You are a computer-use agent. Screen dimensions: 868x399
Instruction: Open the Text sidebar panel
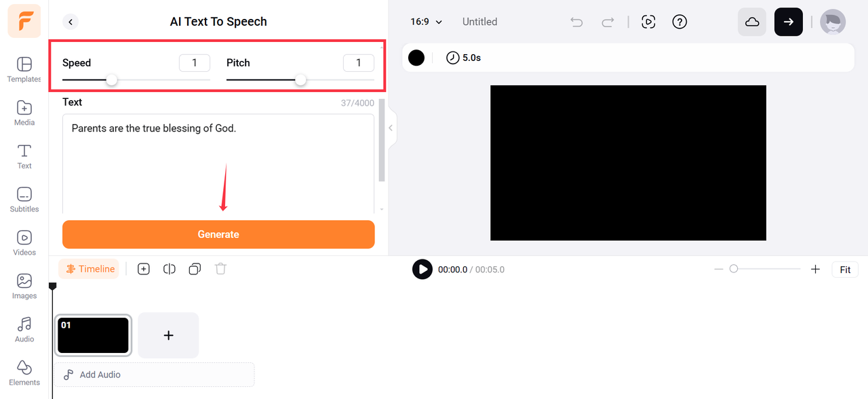pos(24,156)
